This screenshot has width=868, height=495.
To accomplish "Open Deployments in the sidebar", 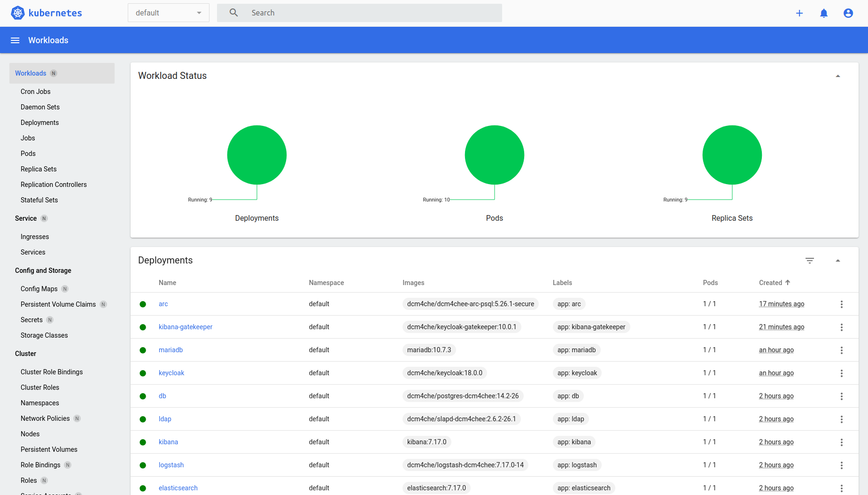I will [40, 123].
